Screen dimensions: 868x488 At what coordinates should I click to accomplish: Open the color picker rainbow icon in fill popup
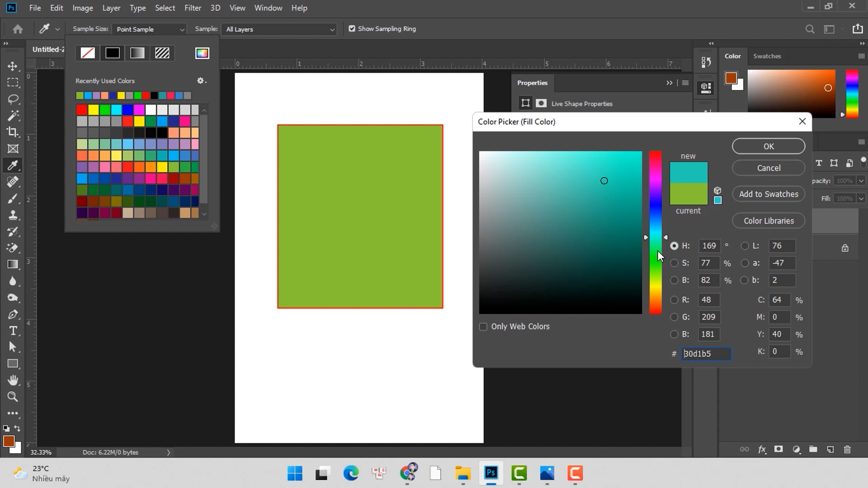coord(202,53)
